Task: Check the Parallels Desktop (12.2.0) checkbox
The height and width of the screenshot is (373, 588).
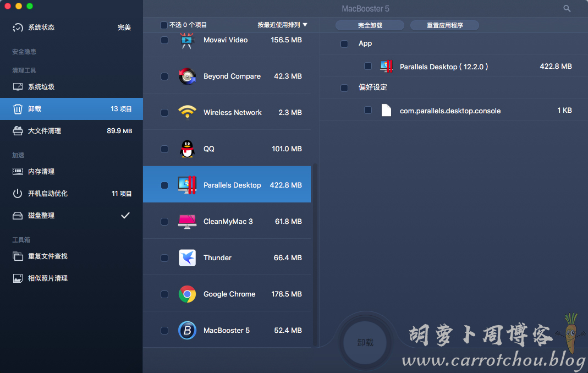Action: point(368,66)
